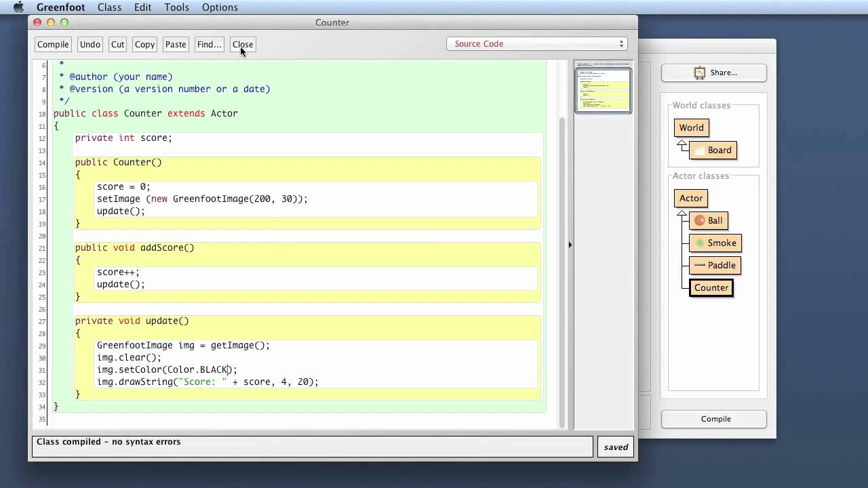Open the Options menu
The height and width of the screenshot is (488, 868).
[220, 7]
